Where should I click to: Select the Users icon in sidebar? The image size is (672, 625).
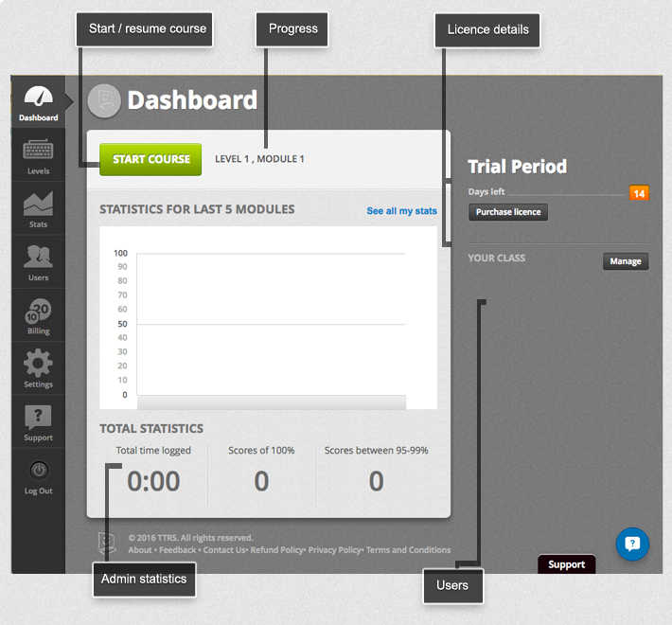[38, 259]
